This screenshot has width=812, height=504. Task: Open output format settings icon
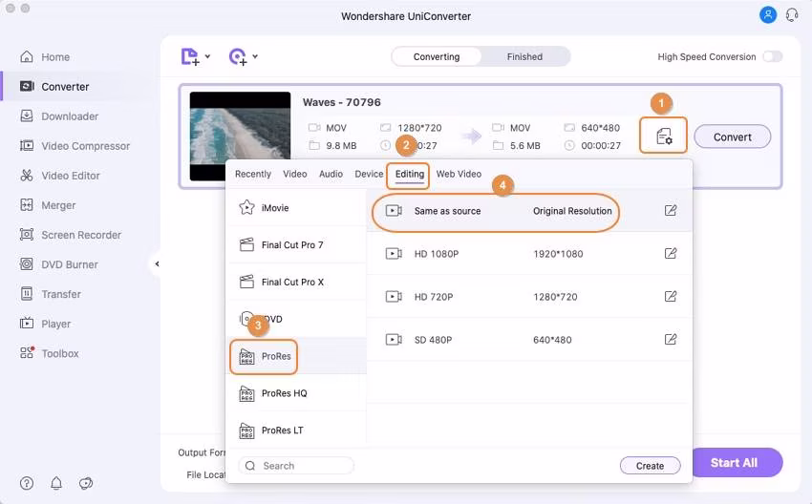663,136
